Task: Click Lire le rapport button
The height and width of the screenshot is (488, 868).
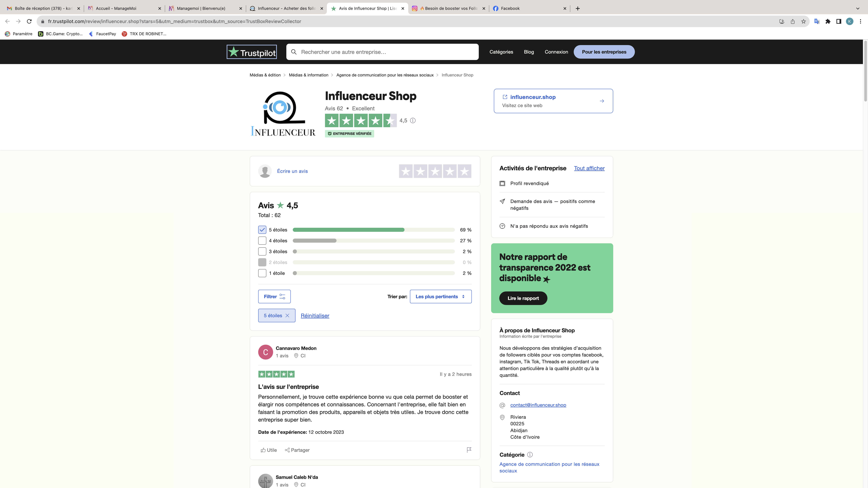Action: point(523,298)
